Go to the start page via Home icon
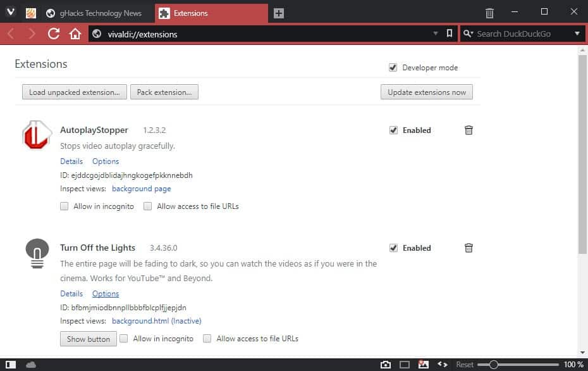Viewport: 588px width, 371px height. pos(75,34)
